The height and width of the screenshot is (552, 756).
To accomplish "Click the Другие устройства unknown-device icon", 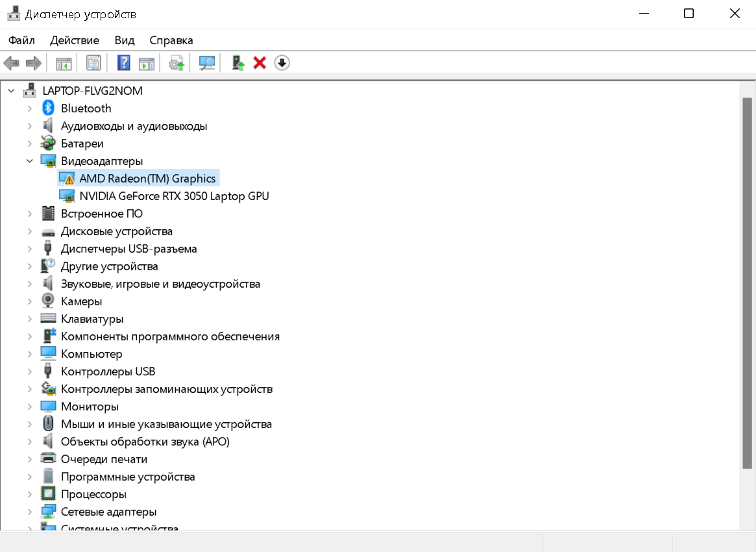I will [x=48, y=266].
